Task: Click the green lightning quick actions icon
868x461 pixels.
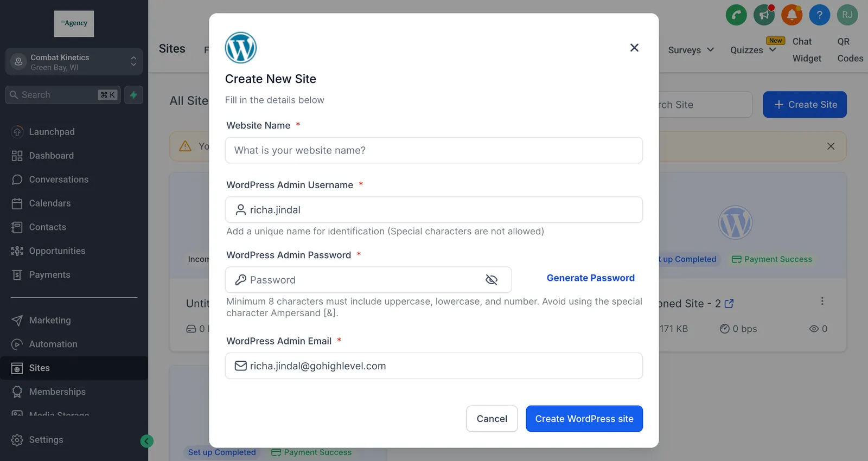Action: (133, 95)
